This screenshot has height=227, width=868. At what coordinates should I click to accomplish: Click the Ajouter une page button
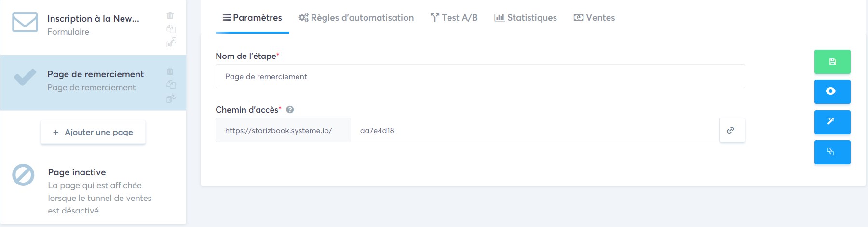click(x=93, y=132)
